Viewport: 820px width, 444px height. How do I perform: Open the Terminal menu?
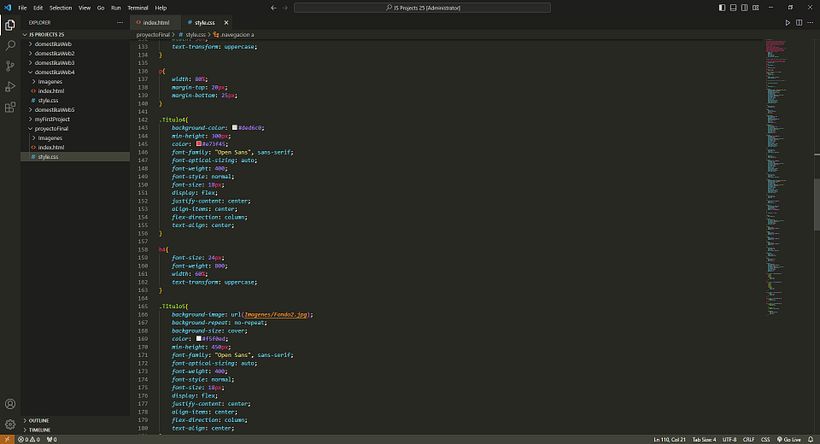[x=138, y=8]
